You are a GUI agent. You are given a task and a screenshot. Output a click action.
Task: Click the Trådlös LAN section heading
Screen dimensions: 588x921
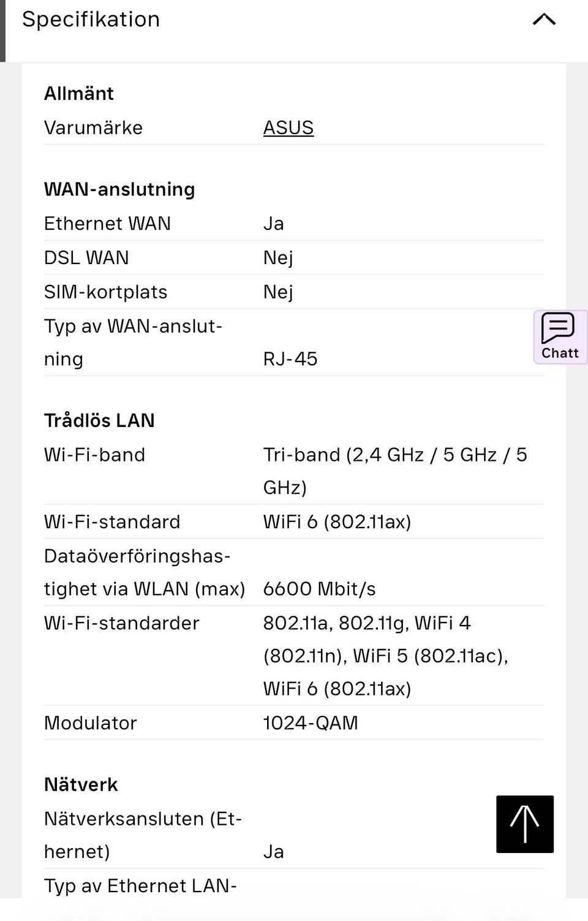99,420
